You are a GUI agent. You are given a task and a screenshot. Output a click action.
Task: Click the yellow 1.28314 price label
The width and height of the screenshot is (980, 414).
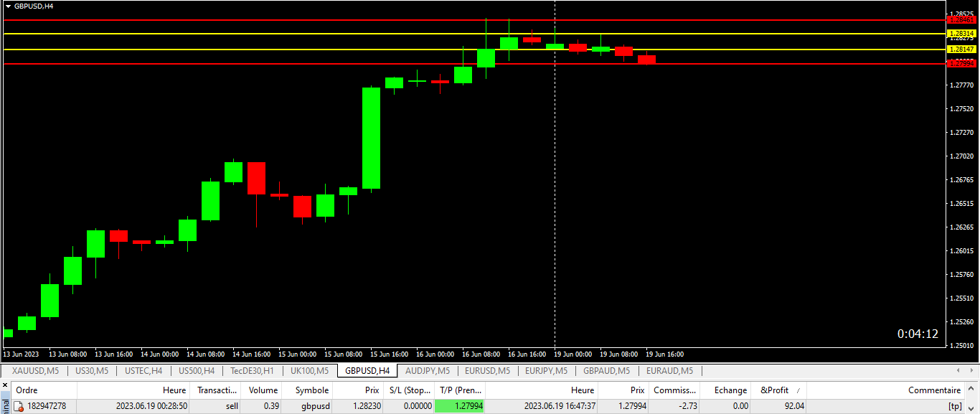961,34
